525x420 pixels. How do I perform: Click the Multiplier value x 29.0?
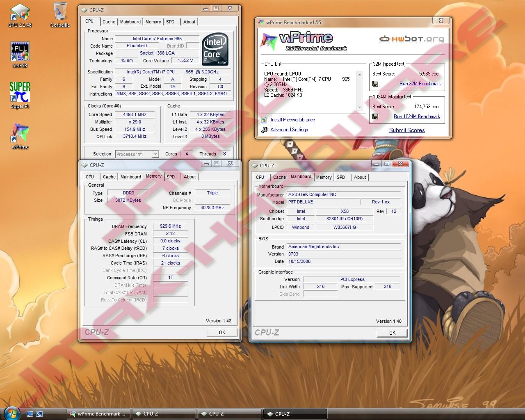point(135,122)
